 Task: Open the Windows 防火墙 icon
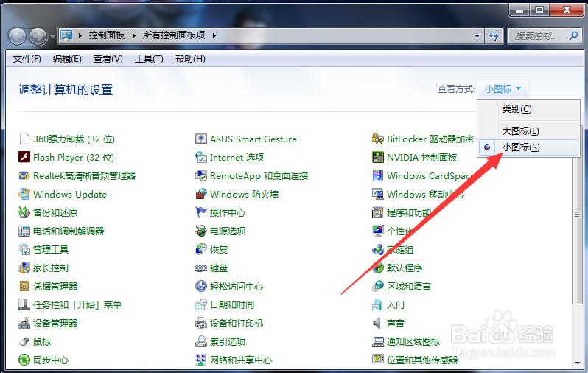(x=201, y=194)
